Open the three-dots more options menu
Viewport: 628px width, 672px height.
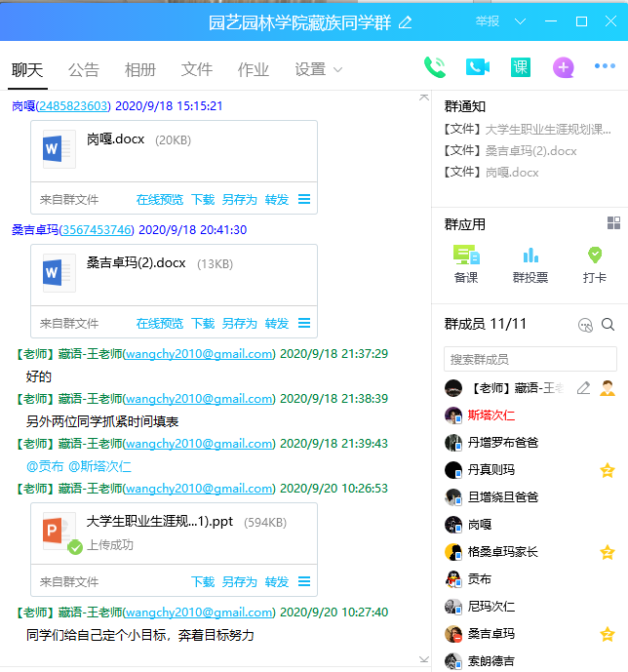pos(605,66)
